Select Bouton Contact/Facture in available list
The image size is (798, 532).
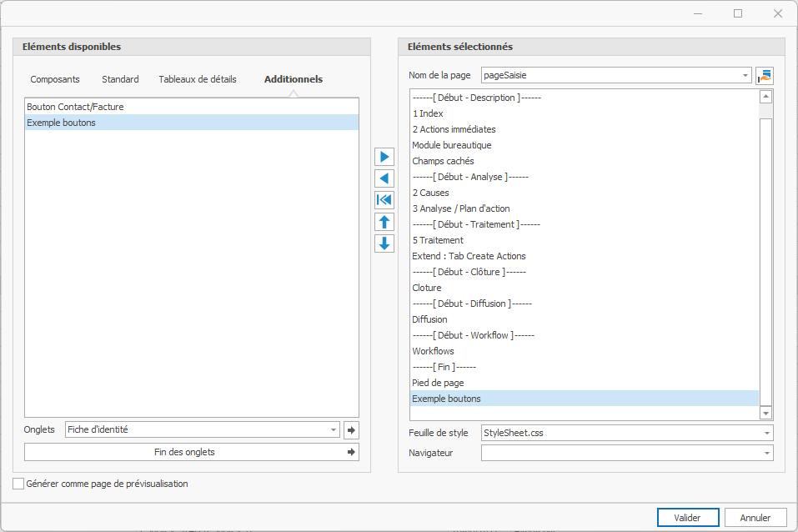click(x=76, y=107)
